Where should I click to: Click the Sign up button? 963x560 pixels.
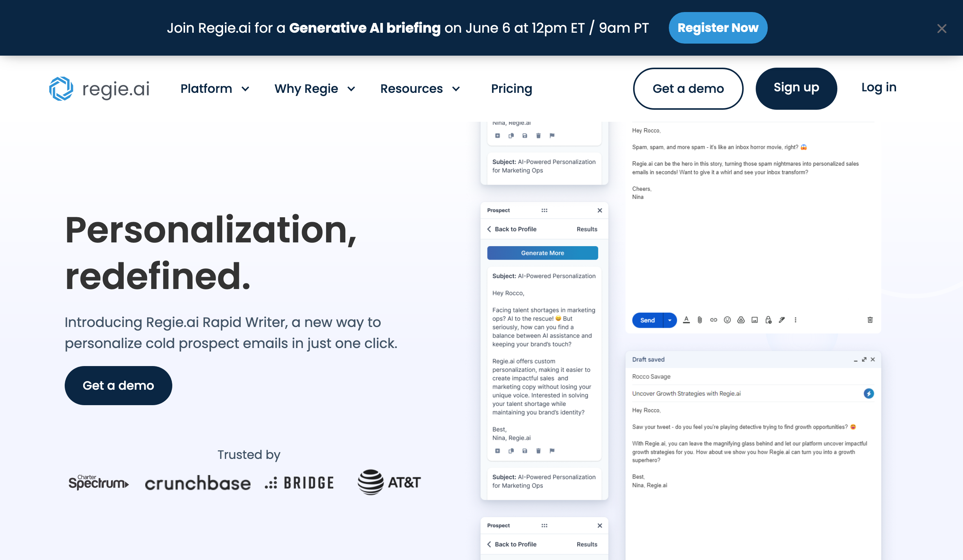pyautogui.click(x=796, y=89)
